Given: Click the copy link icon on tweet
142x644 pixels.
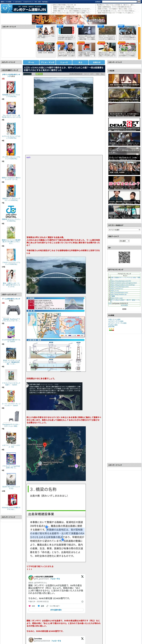Looking at the screenshot, I should click(x=47, y=606).
